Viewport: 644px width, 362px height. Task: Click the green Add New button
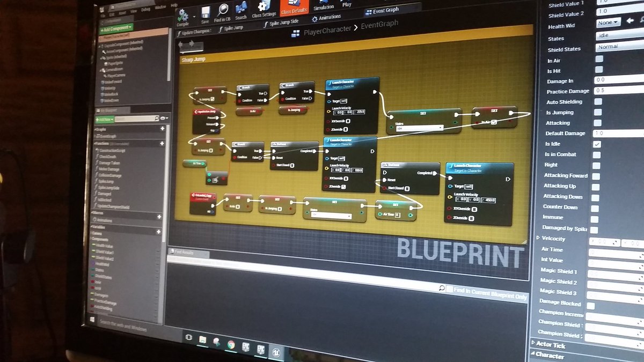(x=106, y=119)
